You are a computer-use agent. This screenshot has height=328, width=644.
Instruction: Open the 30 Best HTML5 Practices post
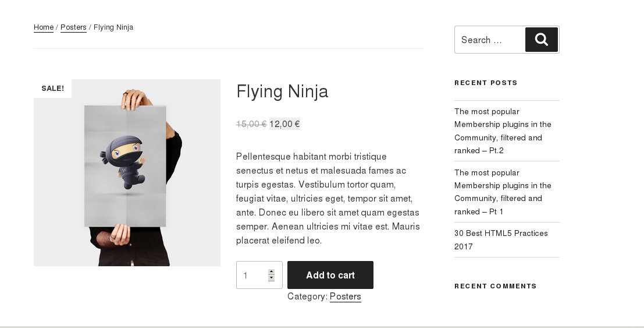pos(501,239)
